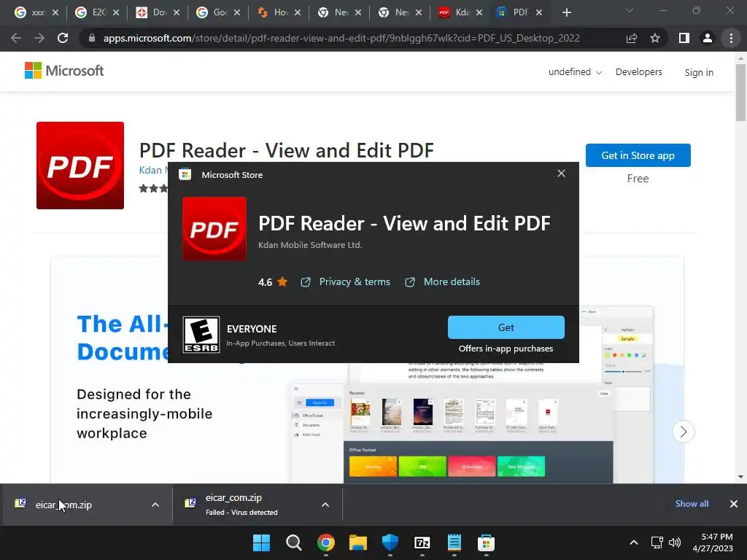
Task: Bookmark this page with star icon
Action: point(655,38)
